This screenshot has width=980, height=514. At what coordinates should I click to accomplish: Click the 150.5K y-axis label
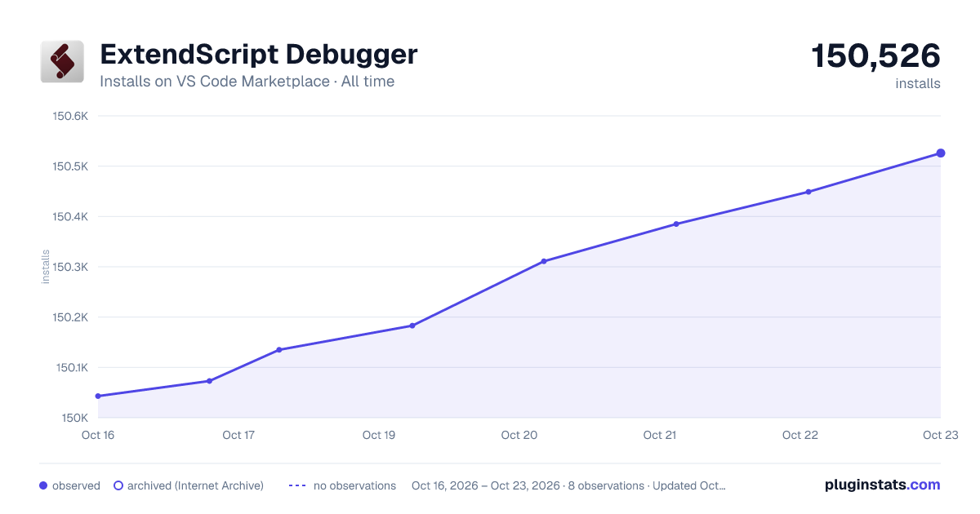[x=70, y=166]
